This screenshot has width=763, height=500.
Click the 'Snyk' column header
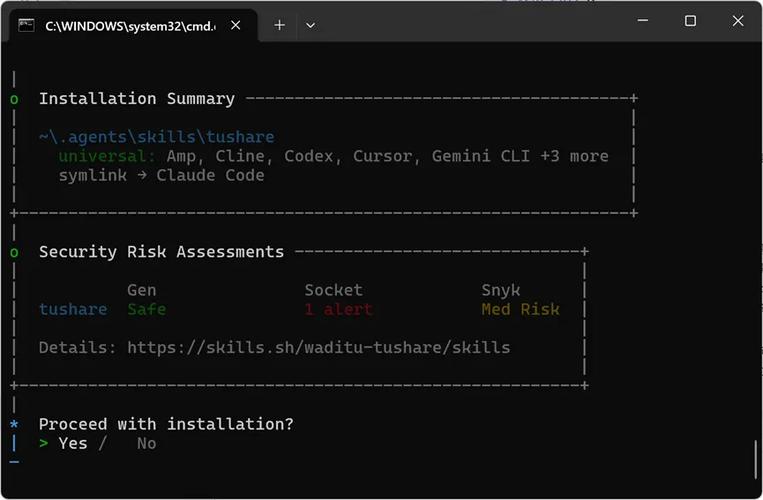501,290
